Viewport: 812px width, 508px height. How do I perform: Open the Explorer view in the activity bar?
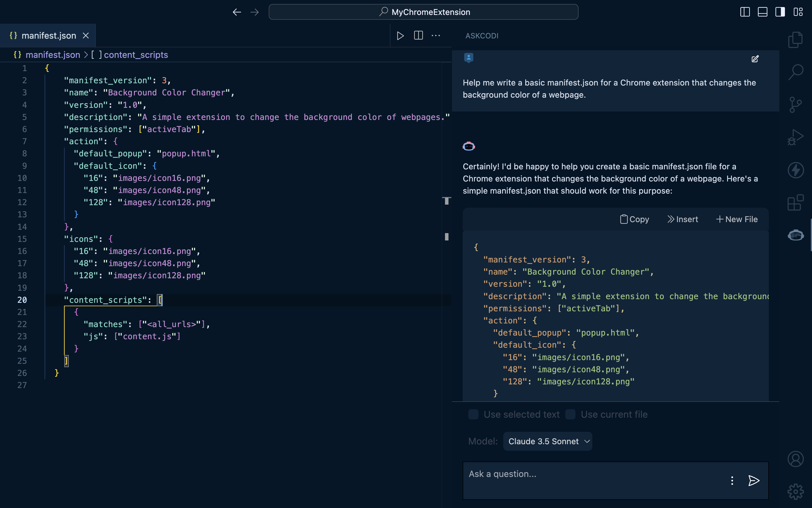click(796, 40)
